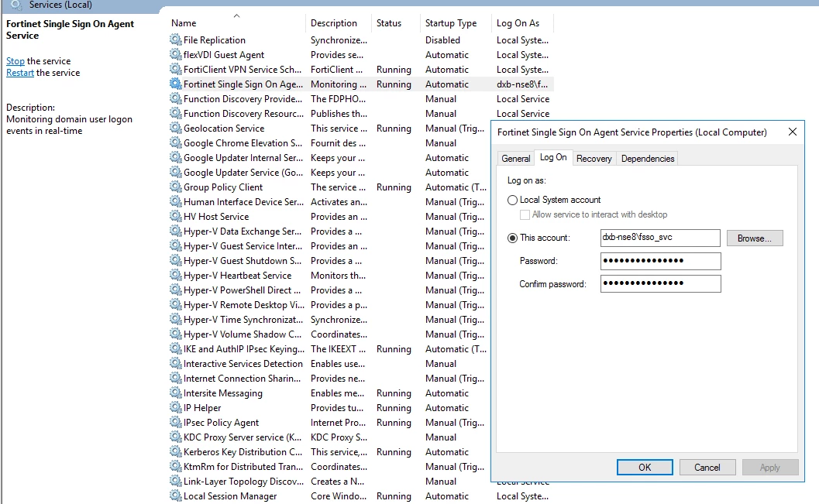Click dxb-nse8\f... log on cell
The image size is (819, 504).
pyautogui.click(x=521, y=84)
